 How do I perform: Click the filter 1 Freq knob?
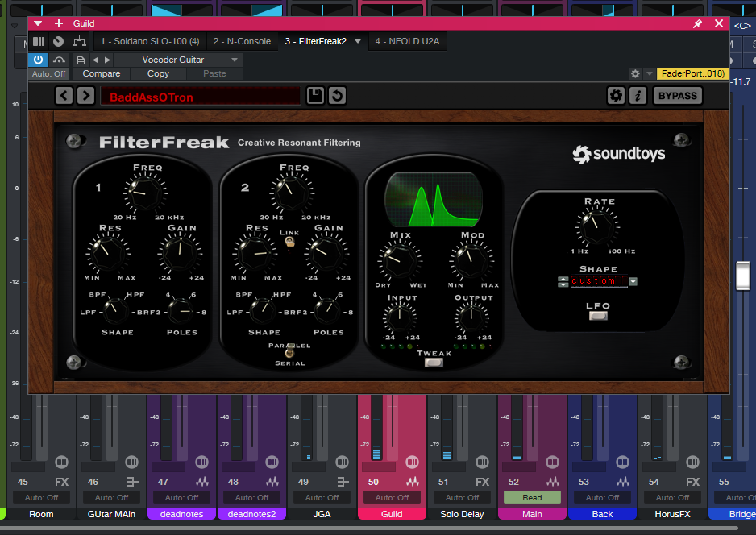(x=144, y=193)
